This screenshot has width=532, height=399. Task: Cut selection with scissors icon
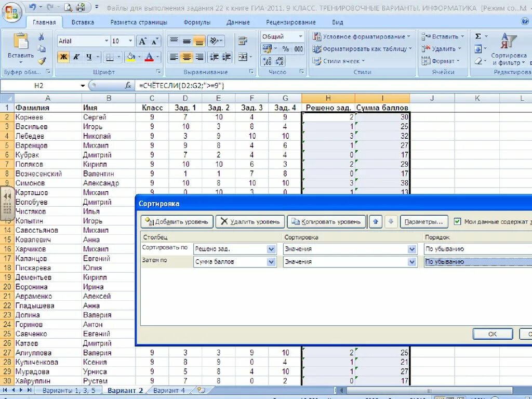(42, 37)
